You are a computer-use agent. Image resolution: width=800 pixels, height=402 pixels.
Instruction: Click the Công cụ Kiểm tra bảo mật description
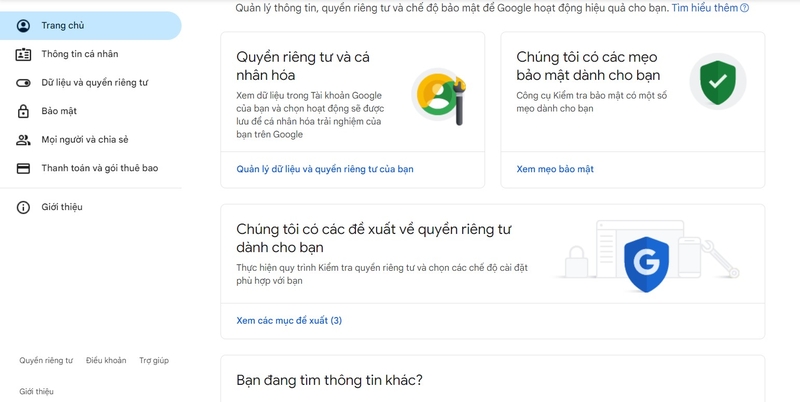(x=591, y=102)
